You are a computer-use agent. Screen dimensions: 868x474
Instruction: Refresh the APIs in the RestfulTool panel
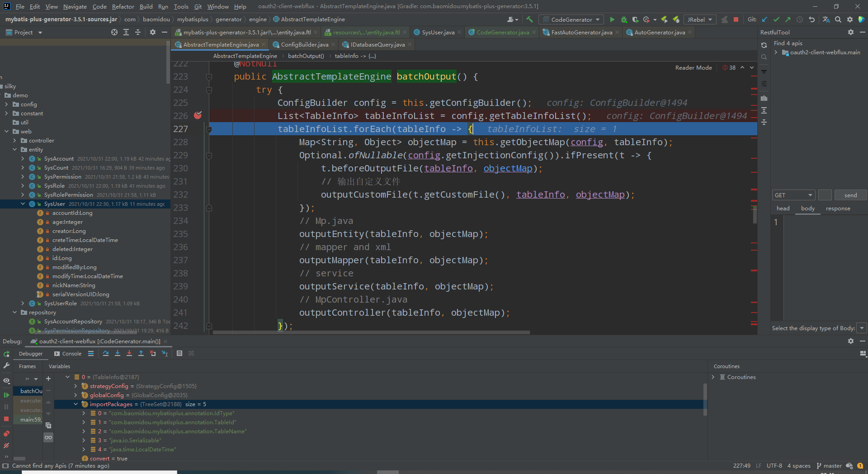pyautogui.click(x=764, y=45)
